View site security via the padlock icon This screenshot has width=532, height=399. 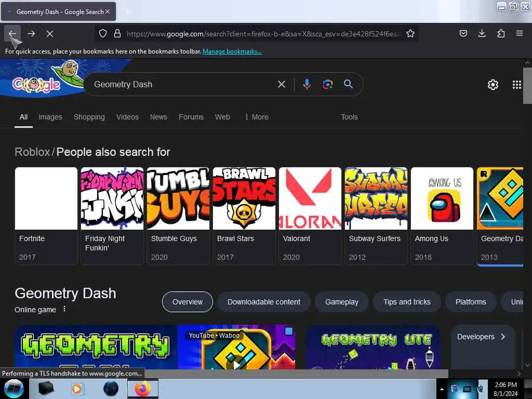[x=117, y=34]
